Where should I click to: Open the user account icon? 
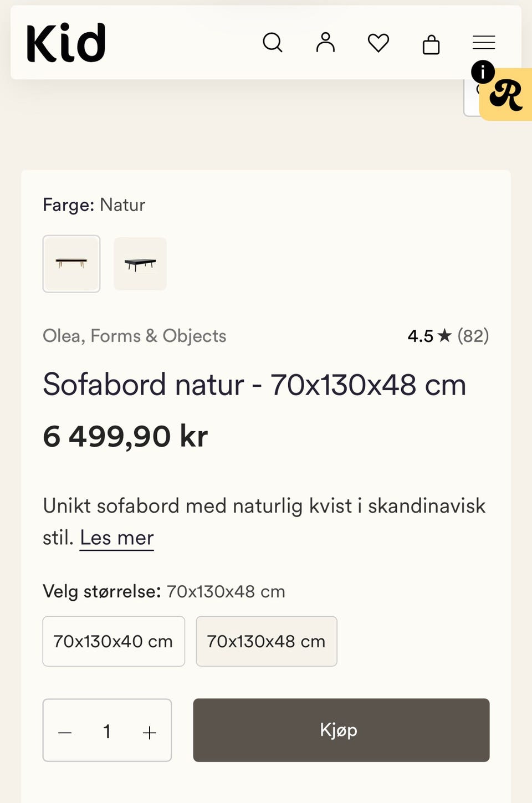[x=325, y=43]
